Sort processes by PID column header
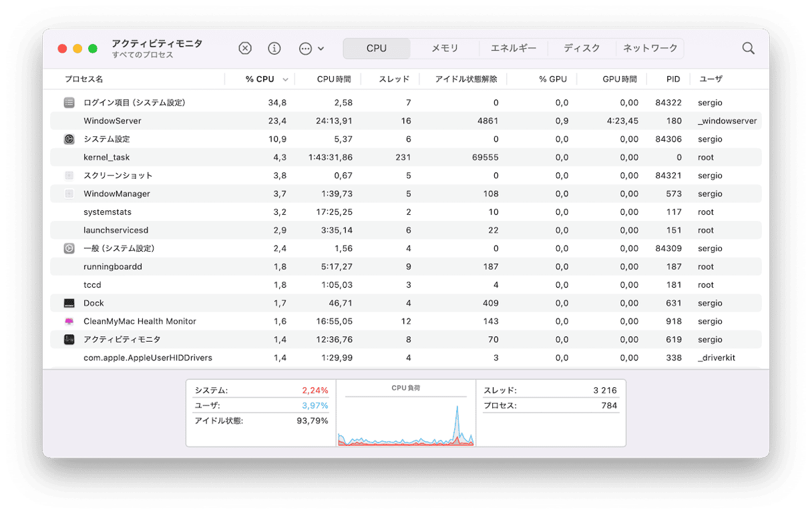 pyautogui.click(x=672, y=79)
